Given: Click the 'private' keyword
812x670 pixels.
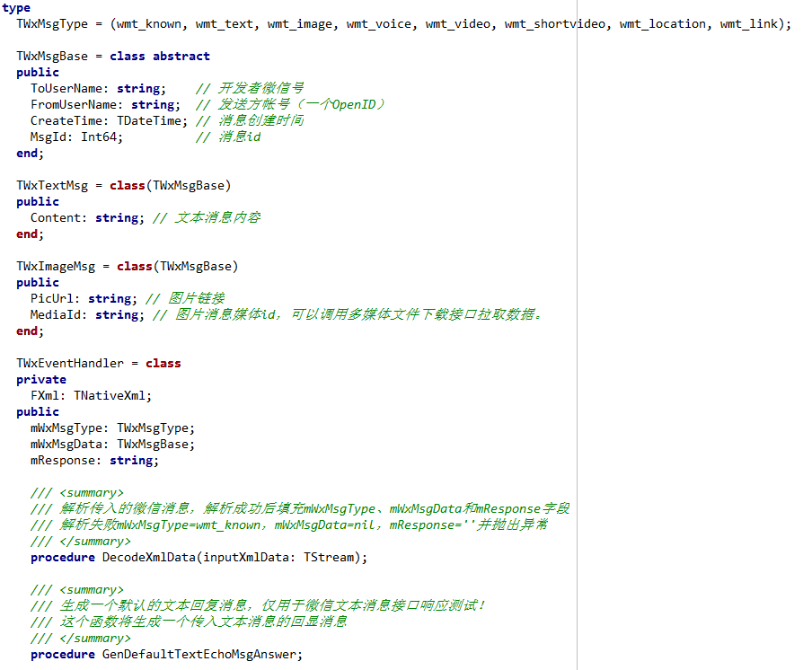Looking at the screenshot, I should point(41,380).
